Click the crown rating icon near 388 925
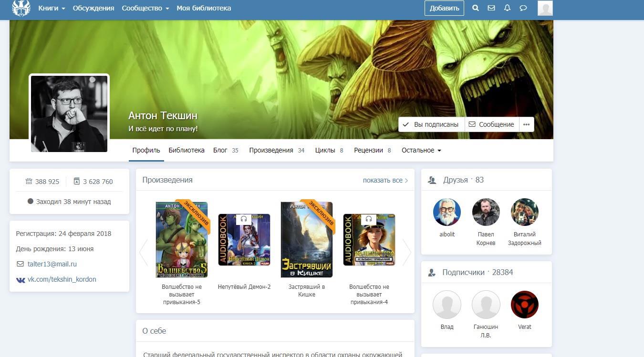Image resolution: width=644 pixels, height=357 pixels. [x=29, y=181]
